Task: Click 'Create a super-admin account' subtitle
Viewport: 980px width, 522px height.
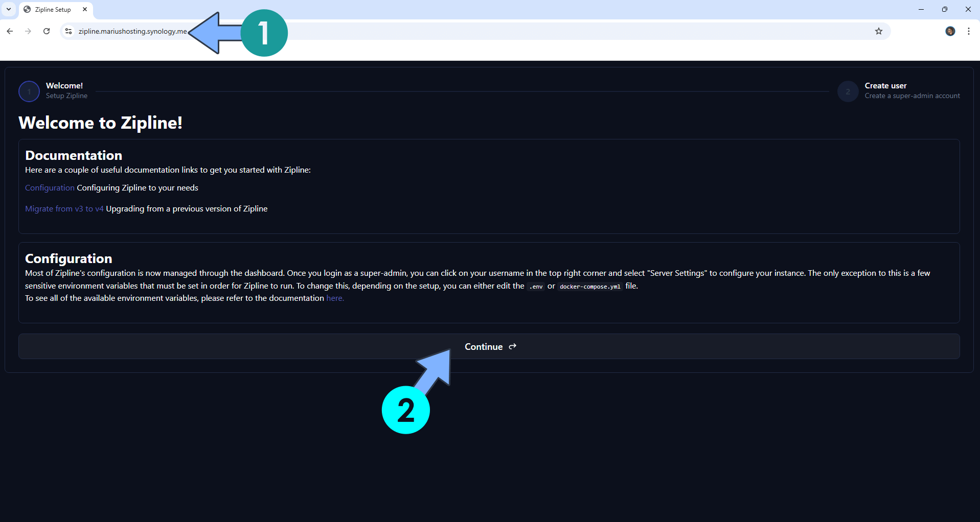Action: click(912, 96)
